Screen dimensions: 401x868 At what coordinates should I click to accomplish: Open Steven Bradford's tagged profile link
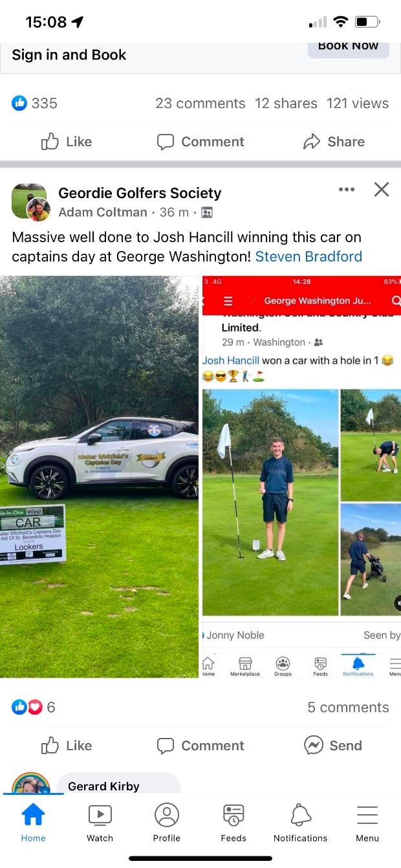pos(309,256)
